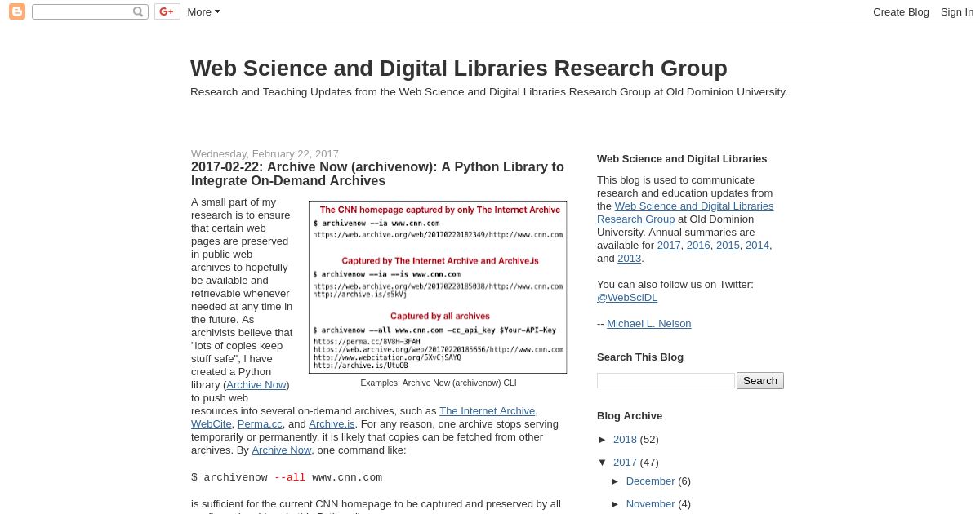Open the Archive.is link
Image resolution: width=980 pixels, height=514 pixels.
332,423
